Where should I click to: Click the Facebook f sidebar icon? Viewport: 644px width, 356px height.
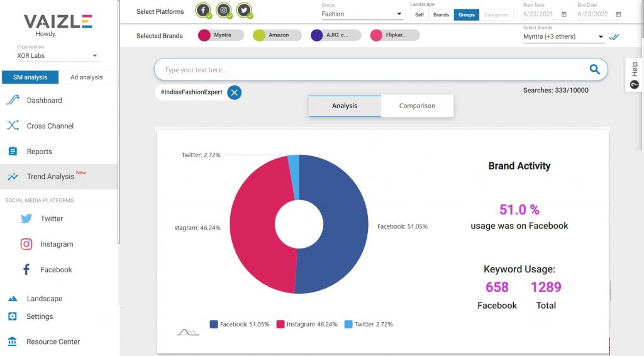coord(26,269)
